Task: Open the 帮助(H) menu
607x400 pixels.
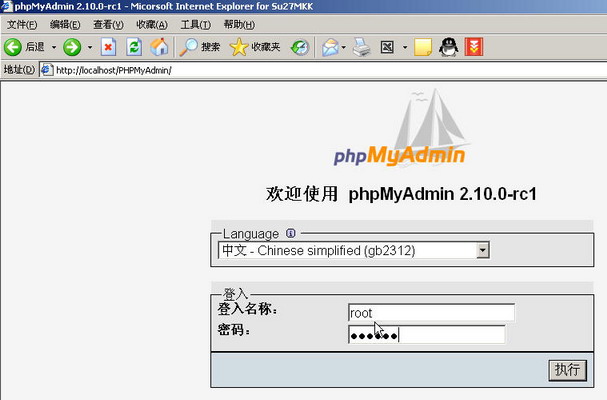Action: (x=239, y=25)
